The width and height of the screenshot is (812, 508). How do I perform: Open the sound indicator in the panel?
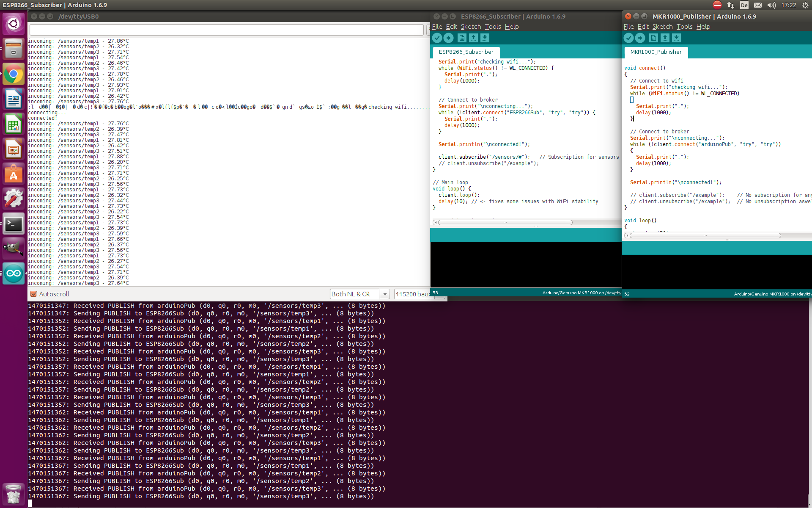coord(771,5)
